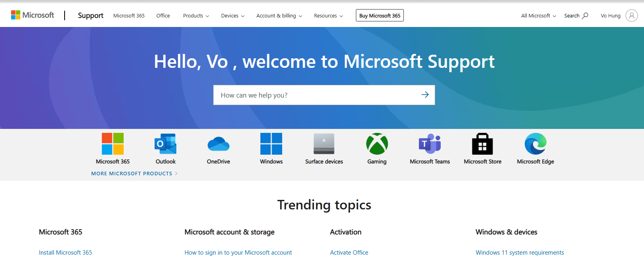Expand the Devices dropdown menu

pyautogui.click(x=233, y=16)
